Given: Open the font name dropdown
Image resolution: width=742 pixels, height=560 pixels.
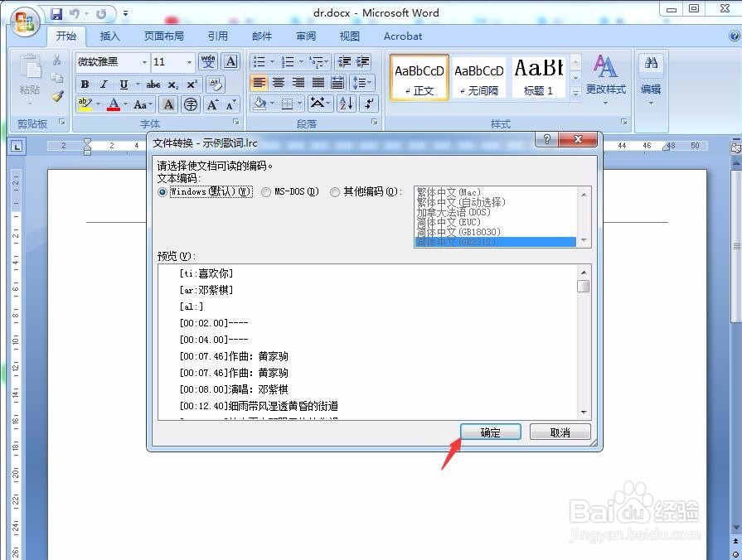Looking at the screenshot, I should pyautogui.click(x=144, y=62).
